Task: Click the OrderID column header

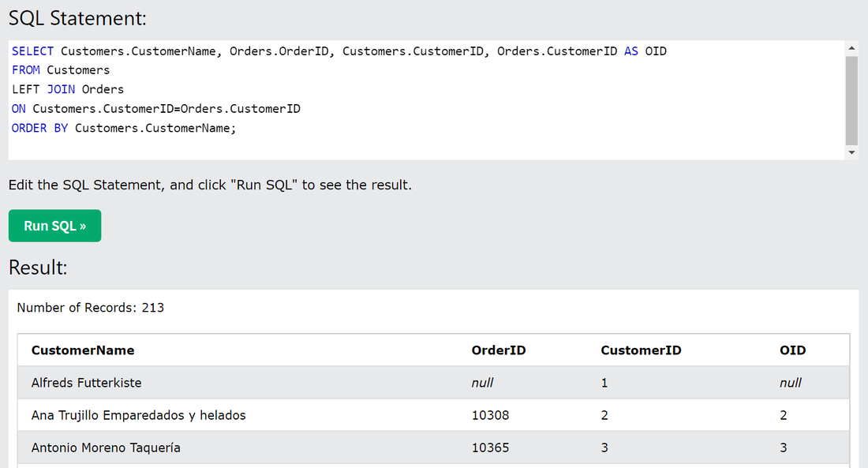Action: (x=499, y=350)
